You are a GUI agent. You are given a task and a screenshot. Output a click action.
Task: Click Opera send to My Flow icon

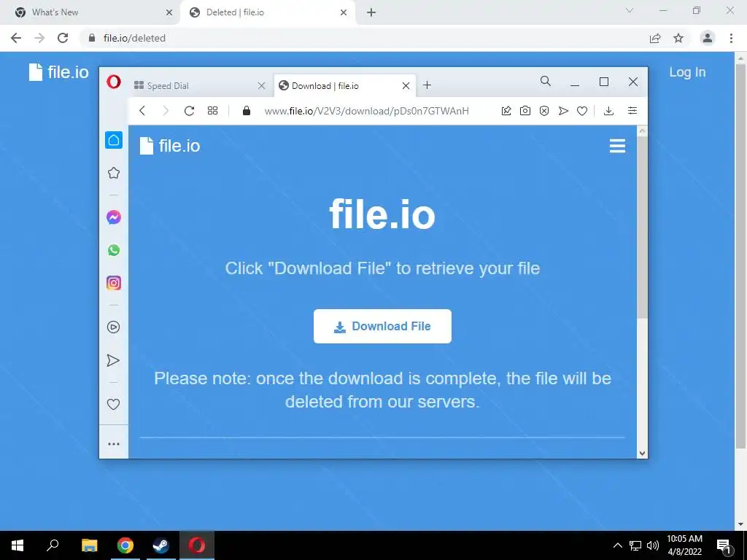click(x=563, y=111)
